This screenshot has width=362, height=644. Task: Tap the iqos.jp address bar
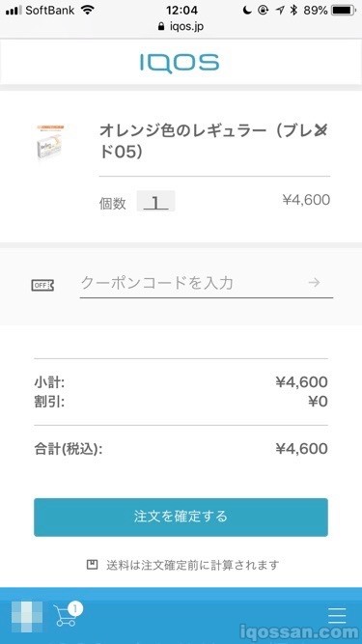coord(181,27)
